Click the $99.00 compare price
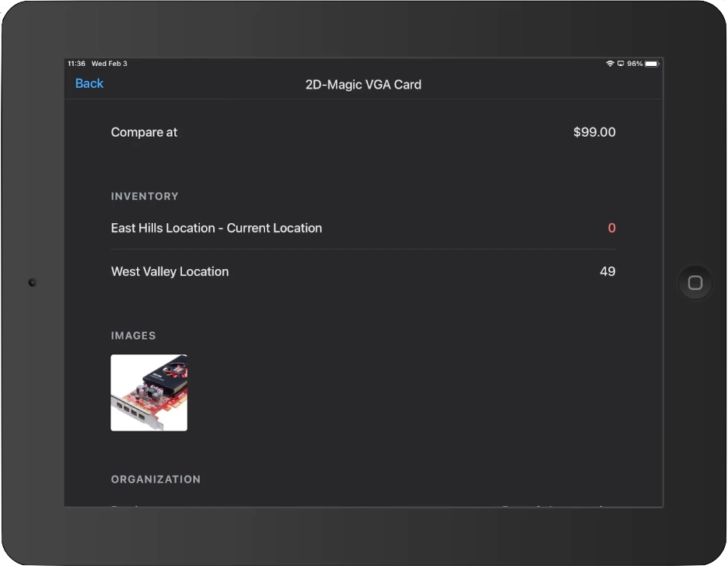728x569 pixels. click(x=594, y=132)
